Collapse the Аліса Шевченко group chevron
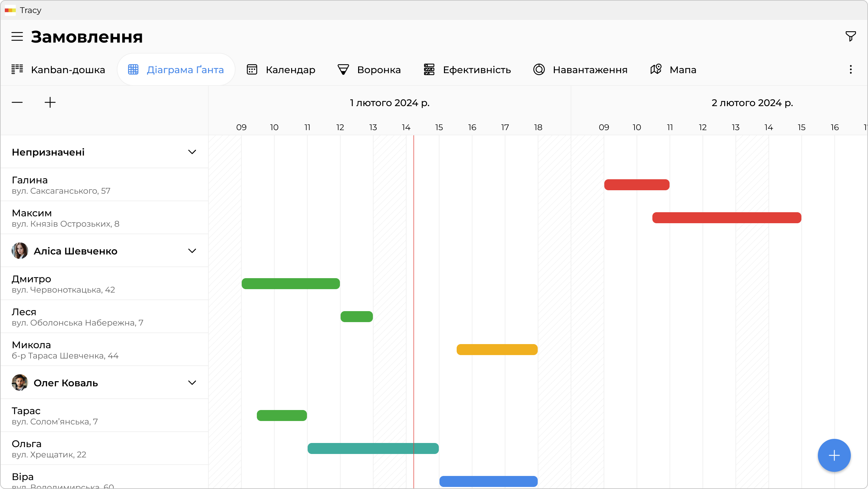 tap(192, 251)
